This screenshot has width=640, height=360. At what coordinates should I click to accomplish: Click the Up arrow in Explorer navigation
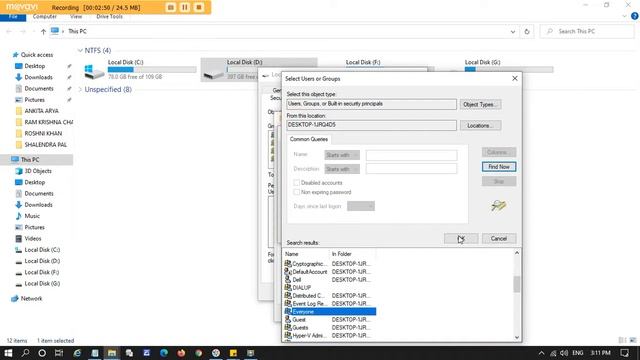pos(43,31)
